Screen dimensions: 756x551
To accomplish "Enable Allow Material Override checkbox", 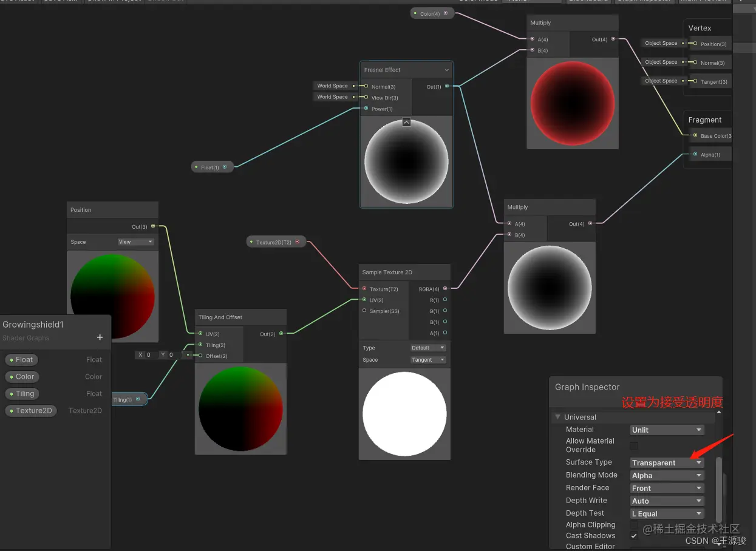I will coord(633,445).
